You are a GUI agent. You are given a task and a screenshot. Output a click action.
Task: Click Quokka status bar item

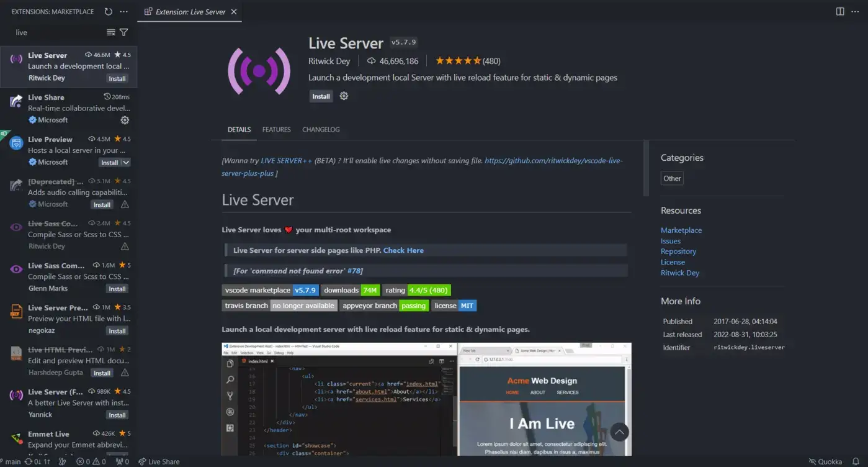(825, 461)
